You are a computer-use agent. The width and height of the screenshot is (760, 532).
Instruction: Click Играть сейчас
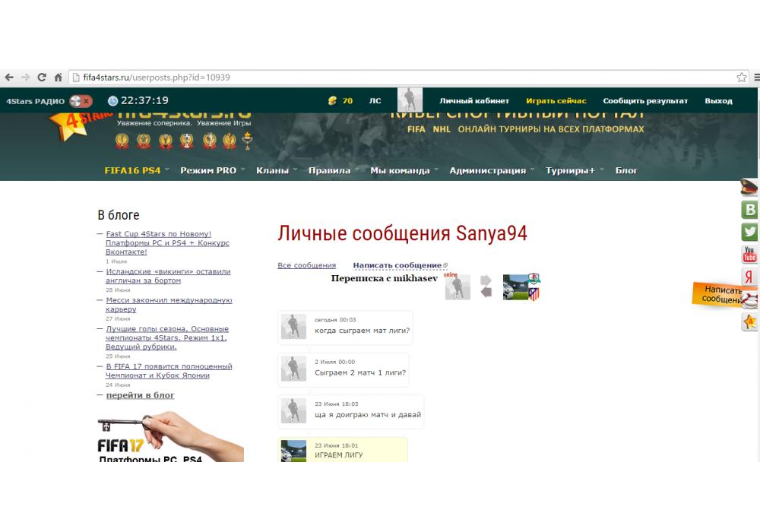[556, 101]
